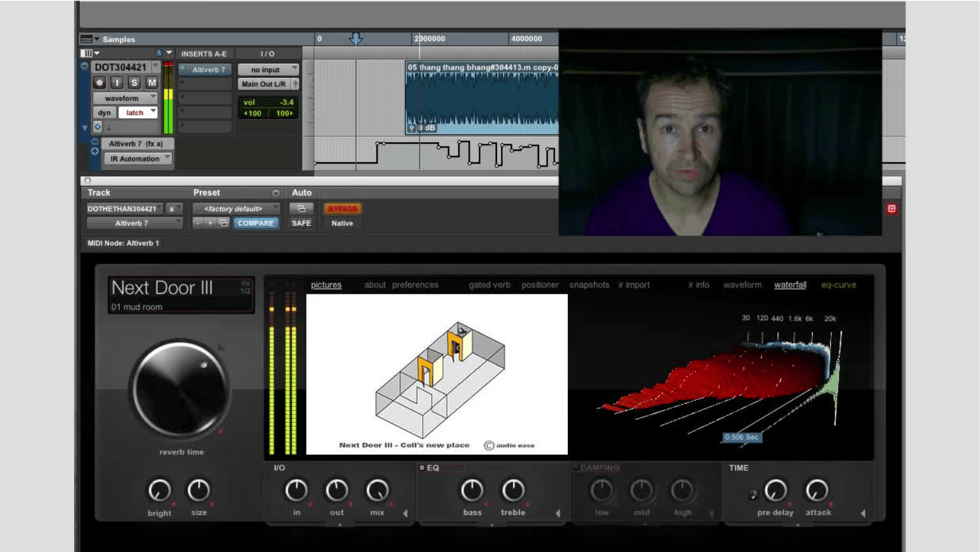The image size is (980, 552).
Task: Open DOTHETHAN304421 track selector in plug-in header
Action: tap(125, 209)
